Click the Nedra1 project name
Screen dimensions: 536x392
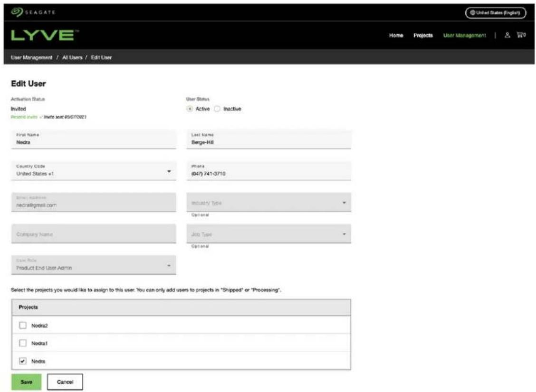(39, 344)
